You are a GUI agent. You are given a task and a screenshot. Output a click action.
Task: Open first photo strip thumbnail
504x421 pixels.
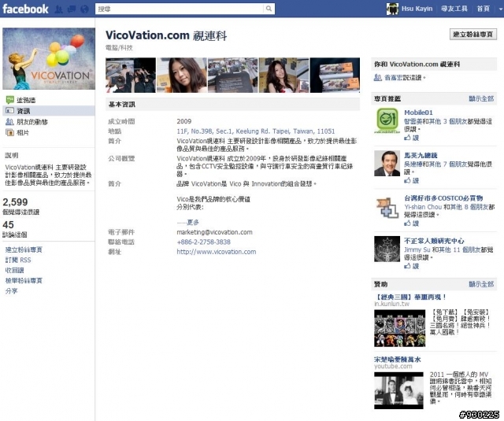pyautogui.click(x=131, y=75)
